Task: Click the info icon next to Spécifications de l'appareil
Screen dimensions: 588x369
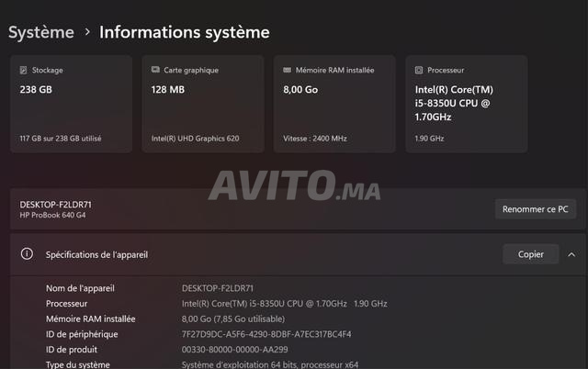Action: pyautogui.click(x=28, y=254)
